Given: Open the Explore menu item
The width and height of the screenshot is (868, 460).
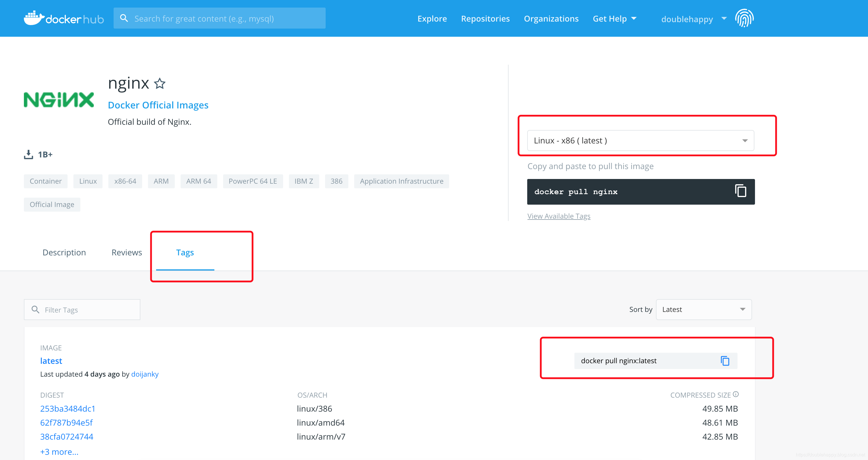Looking at the screenshot, I should point(432,19).
